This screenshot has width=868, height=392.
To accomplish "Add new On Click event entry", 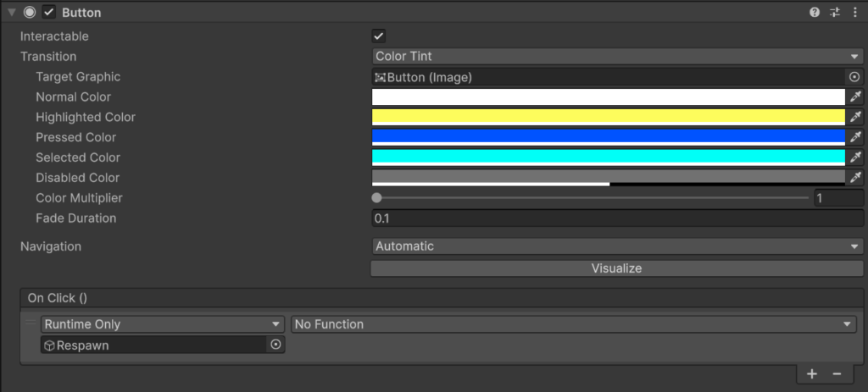I will pyautogui.click(x=811, y=374).
